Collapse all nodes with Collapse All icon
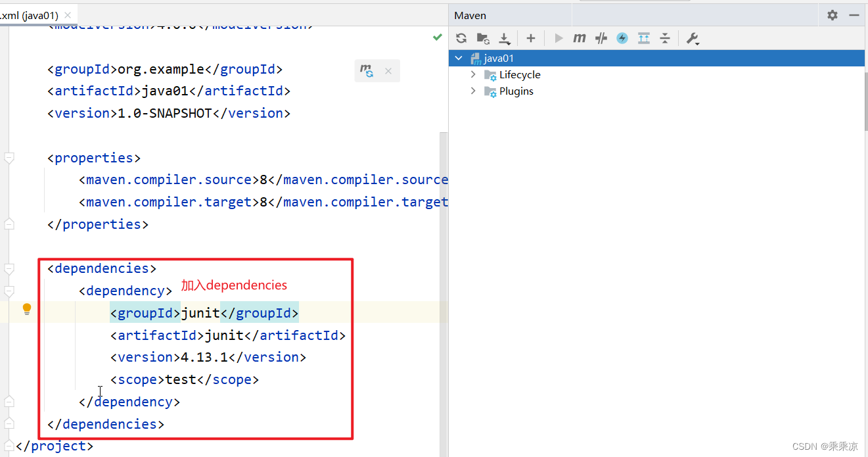Screen dimensions: 868x457 click(x=665, y=38)
